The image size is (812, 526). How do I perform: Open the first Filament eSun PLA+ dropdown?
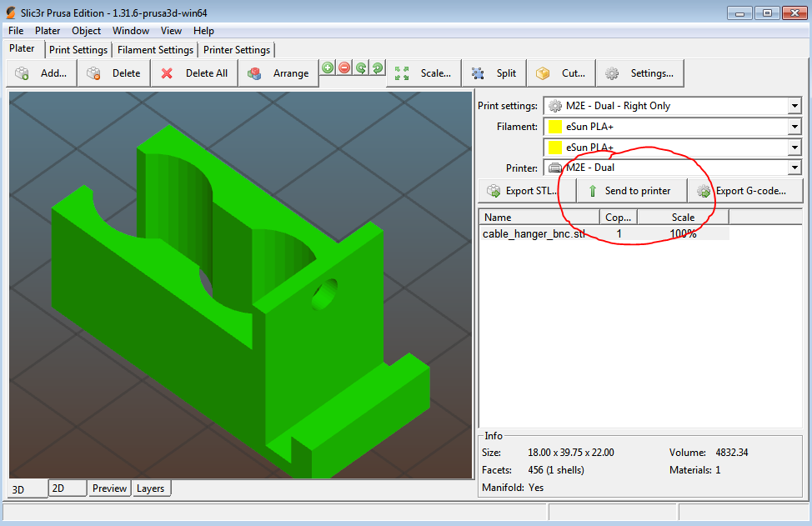(x=793, y=127)
